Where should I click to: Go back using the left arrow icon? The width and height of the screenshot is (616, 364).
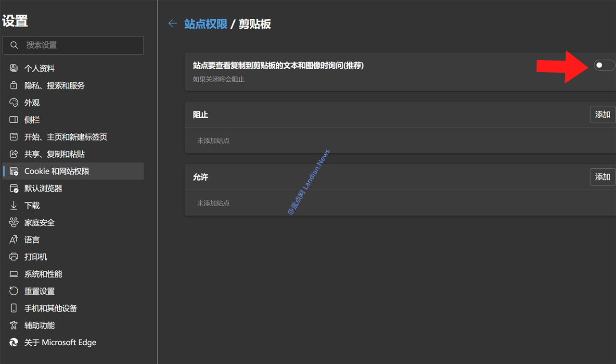pyautogui.click(x=173, y=24)
